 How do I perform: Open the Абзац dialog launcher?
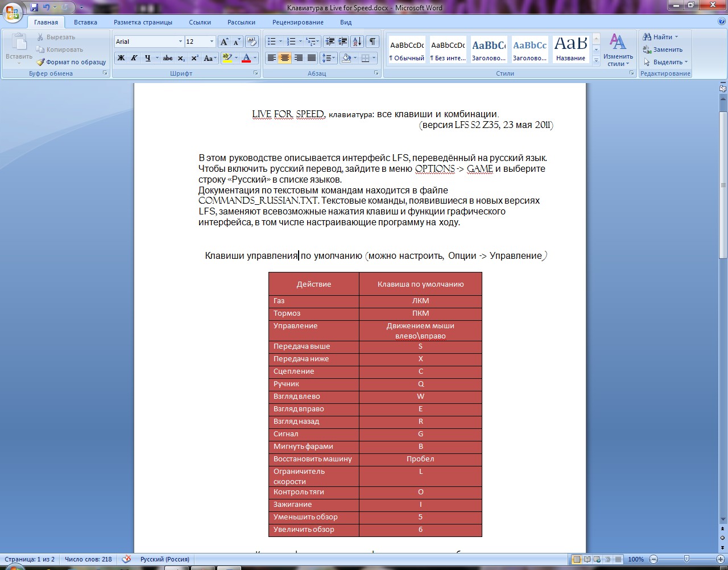tap(377, 73)
